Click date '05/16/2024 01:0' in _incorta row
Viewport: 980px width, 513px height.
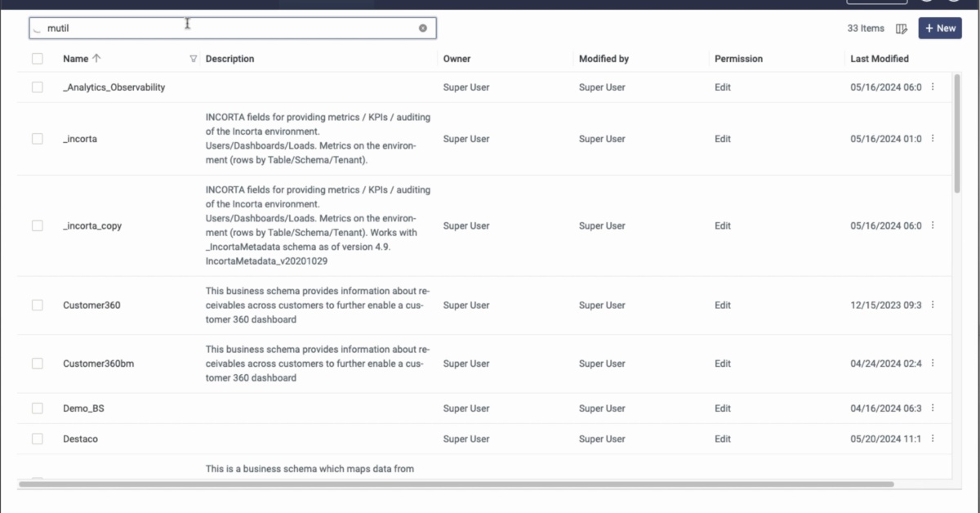(886, 139)
